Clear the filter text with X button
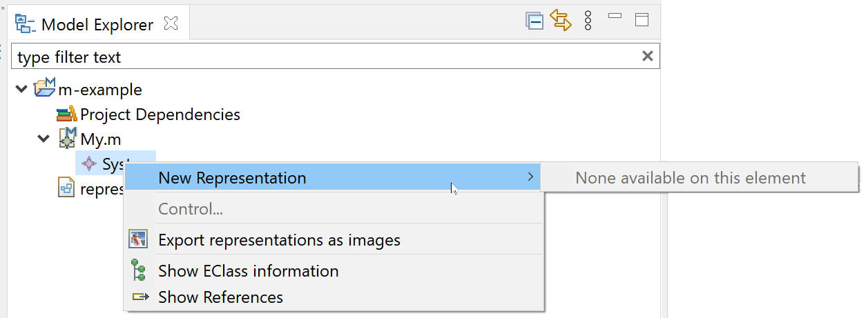 [x=648, y=57]
